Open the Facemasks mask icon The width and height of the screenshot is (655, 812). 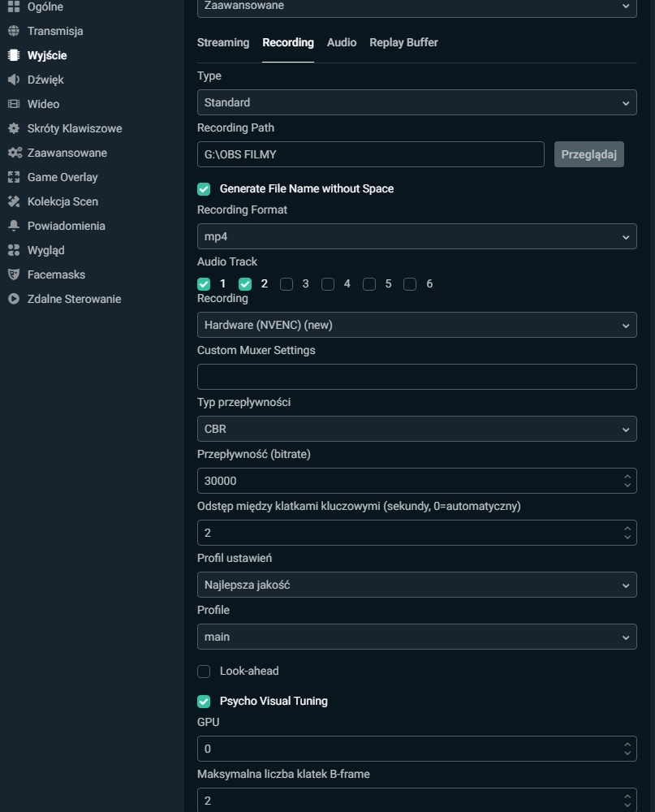pyautogui.click(x=14, y=274)
